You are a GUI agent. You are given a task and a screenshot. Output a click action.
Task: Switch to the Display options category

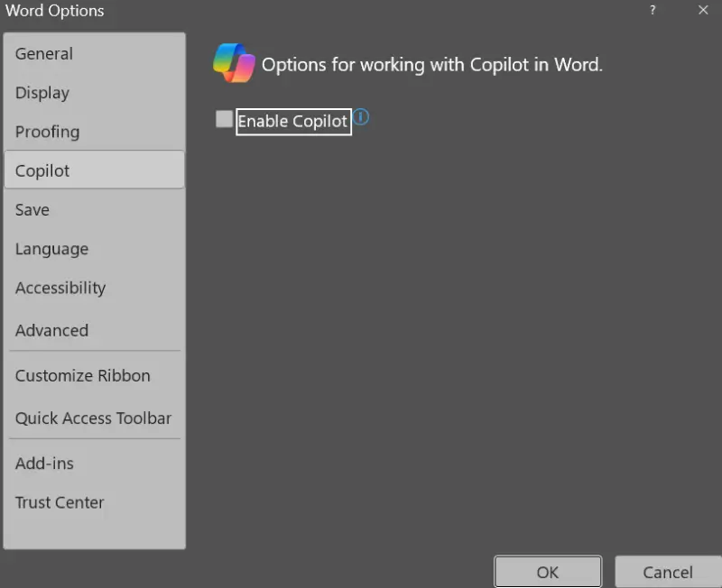[42, 93]
